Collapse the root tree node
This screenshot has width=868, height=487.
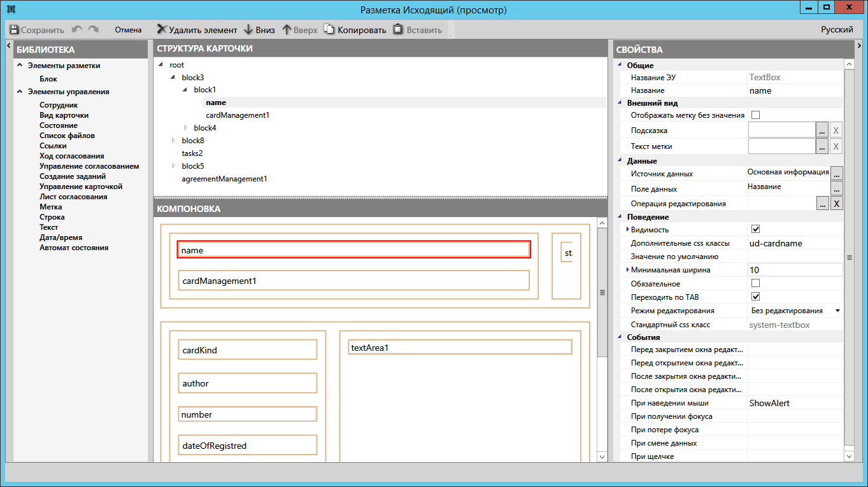161,65
